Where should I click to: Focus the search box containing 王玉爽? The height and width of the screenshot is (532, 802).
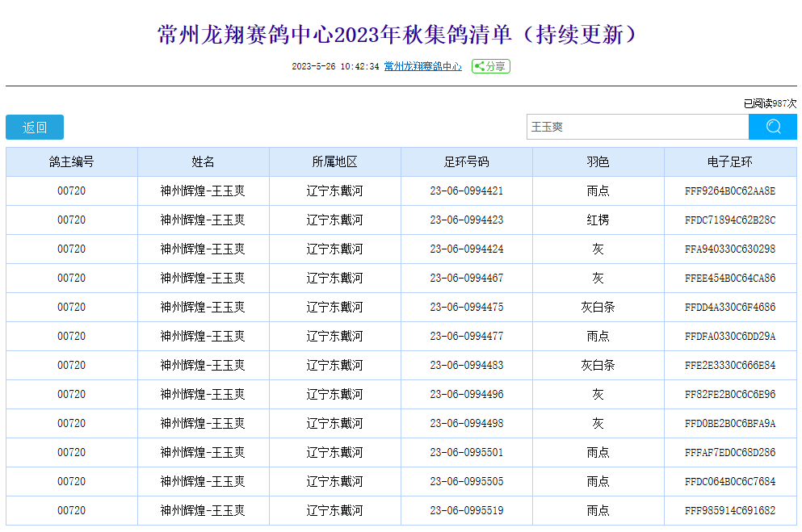[636, 127]
